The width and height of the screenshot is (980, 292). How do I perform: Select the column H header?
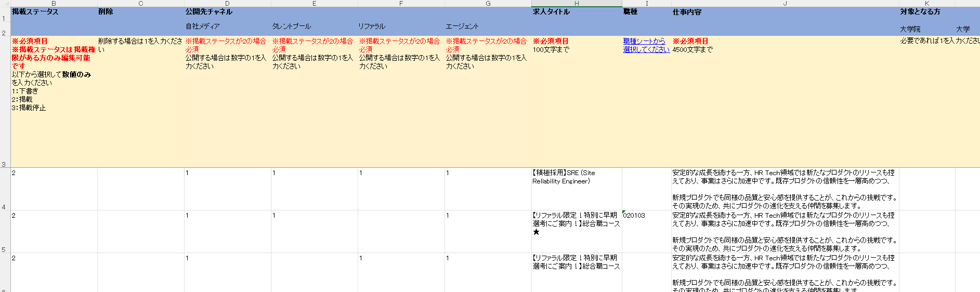(577, 3)
